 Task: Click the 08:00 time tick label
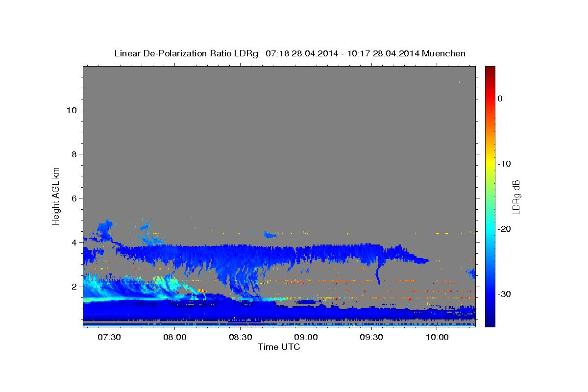175,338
